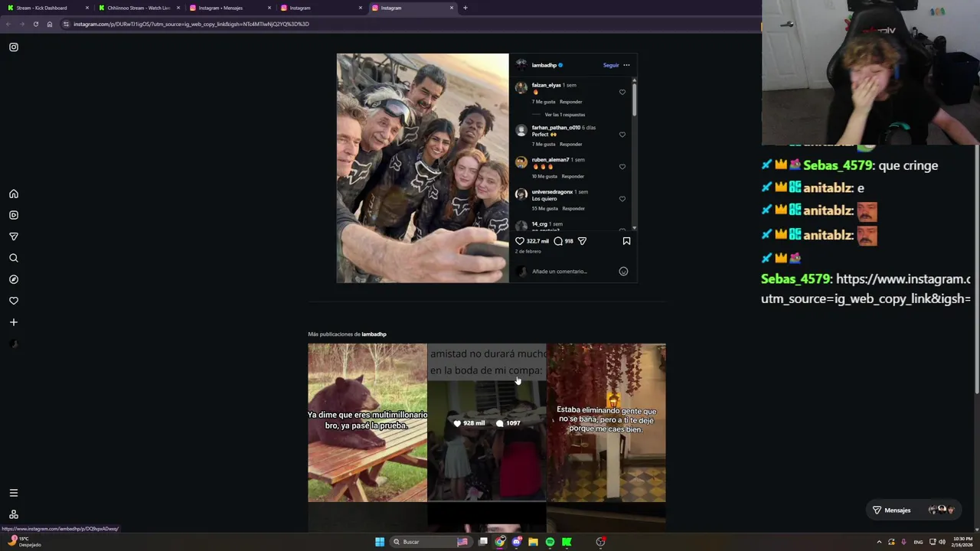Show hidden system tray icons chevron
The width and height of the screenshot is (980, 551).
click(879, 542)
